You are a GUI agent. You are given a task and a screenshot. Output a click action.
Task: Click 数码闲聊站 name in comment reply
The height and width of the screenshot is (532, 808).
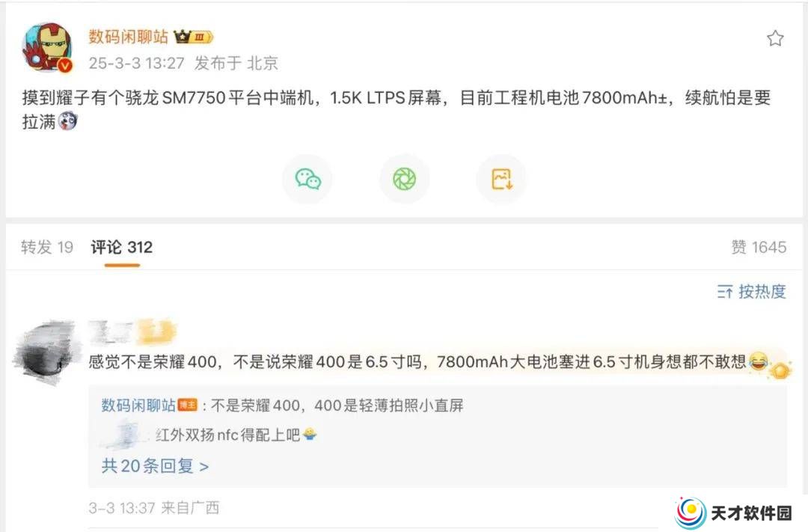(138, 406)
